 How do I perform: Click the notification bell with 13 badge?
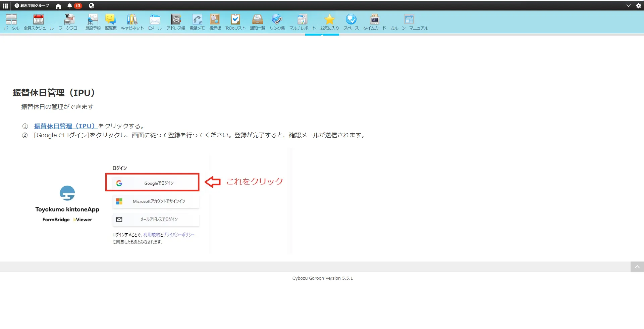74,6
